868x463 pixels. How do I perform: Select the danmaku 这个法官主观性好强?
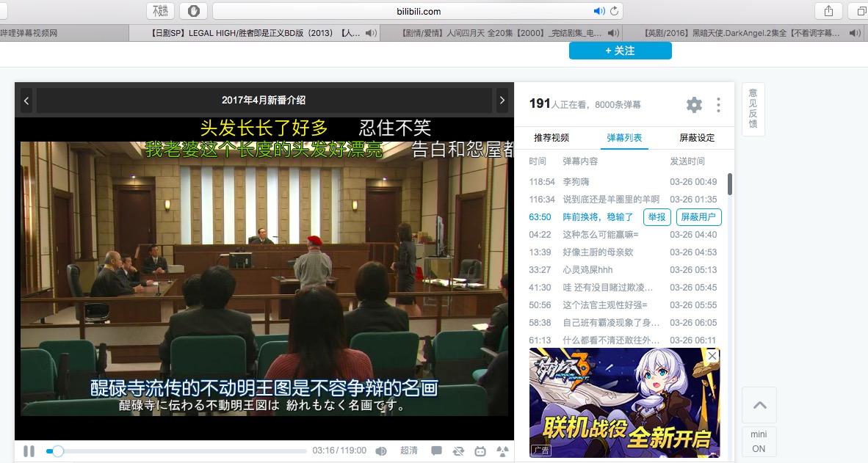(624, 305)
